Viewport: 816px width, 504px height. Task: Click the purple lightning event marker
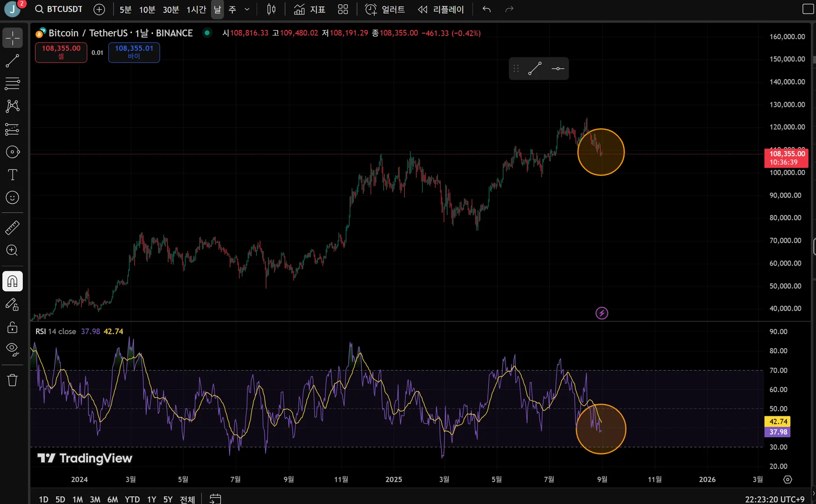(x=602, y=313)
